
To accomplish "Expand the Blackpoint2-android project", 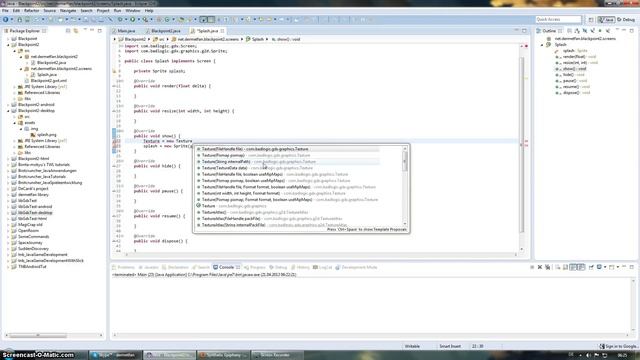I will 8,104.
